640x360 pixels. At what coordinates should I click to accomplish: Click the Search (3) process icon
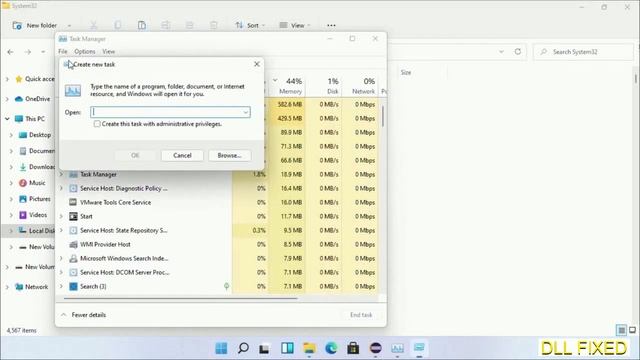(x=73, y=286)
